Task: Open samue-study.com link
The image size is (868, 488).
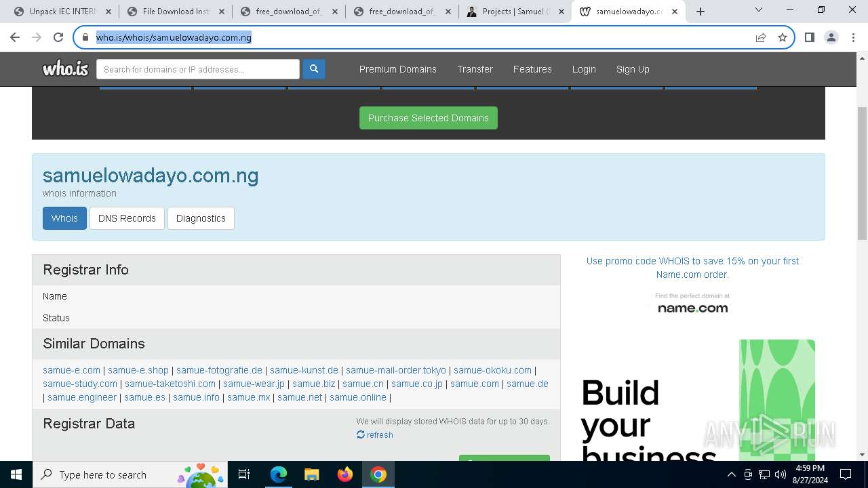Action: click(80, 384)
